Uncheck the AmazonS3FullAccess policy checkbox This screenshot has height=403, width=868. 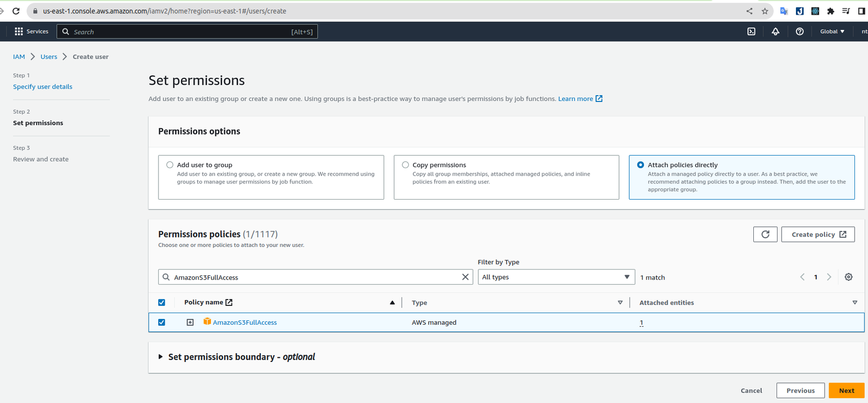tap(162, 323)
